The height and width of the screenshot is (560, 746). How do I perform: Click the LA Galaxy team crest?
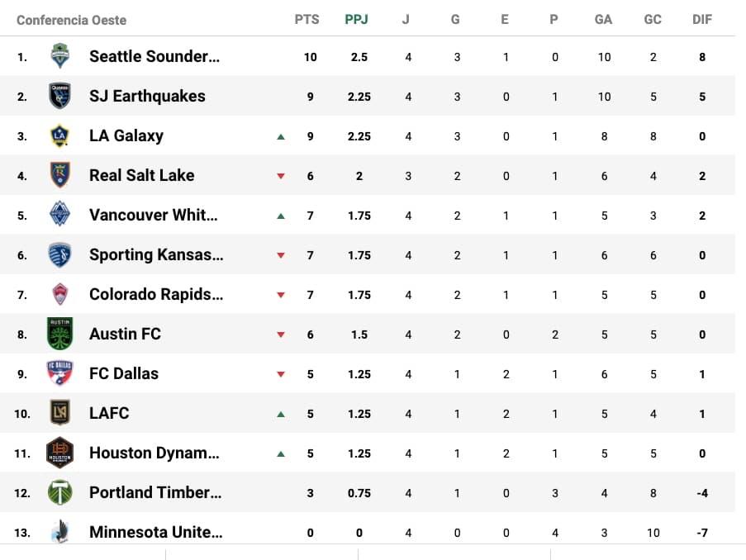tap(59, 135)
